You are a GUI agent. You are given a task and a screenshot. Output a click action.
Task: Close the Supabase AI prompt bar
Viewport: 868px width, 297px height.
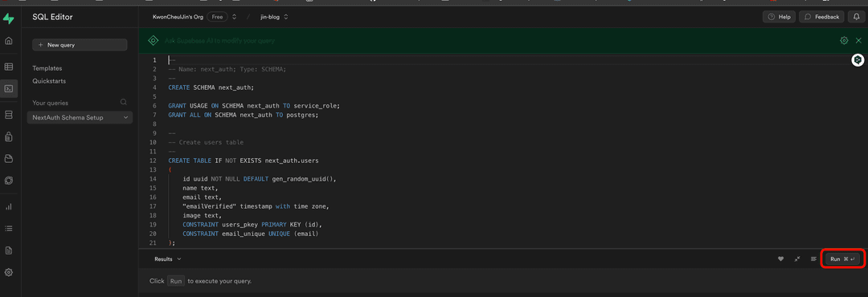(858, 40)
